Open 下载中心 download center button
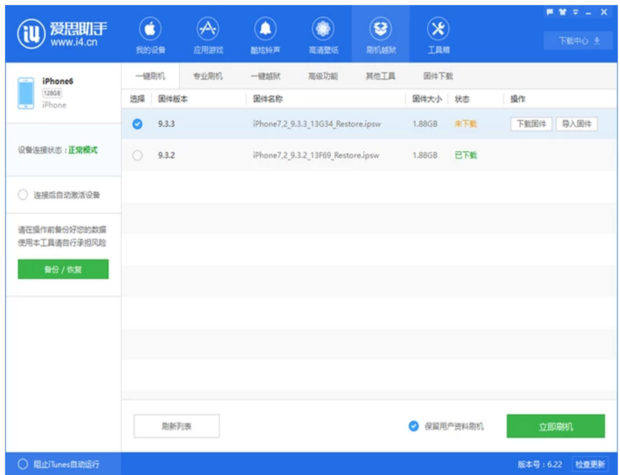The width and height of the screenshot is (620, 475). click(578, 41)
